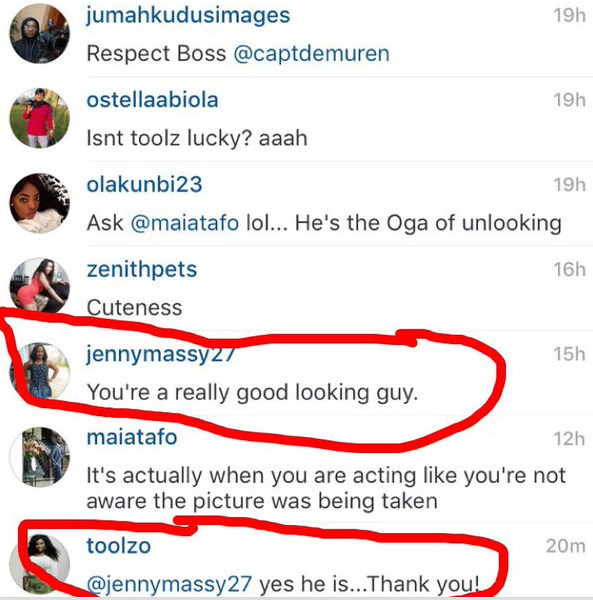
Task: Open the ostellaabiola username link
Action: pos(152,100)
